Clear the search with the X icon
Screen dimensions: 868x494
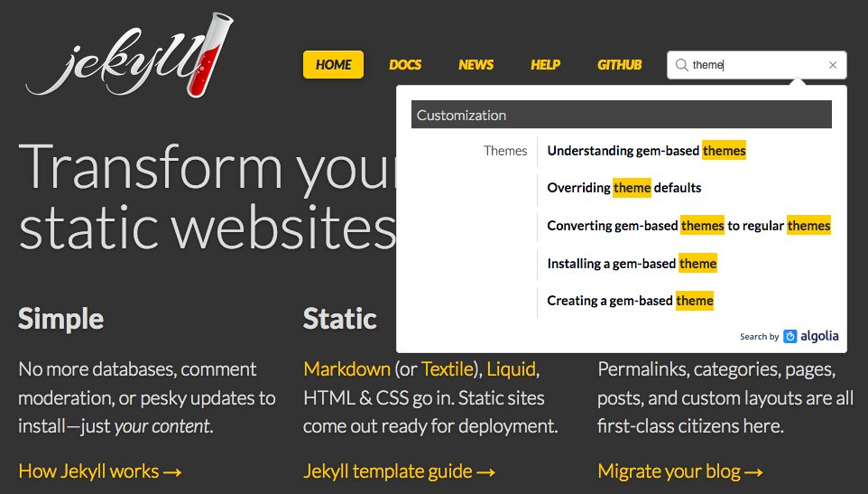tap(833, 65)
